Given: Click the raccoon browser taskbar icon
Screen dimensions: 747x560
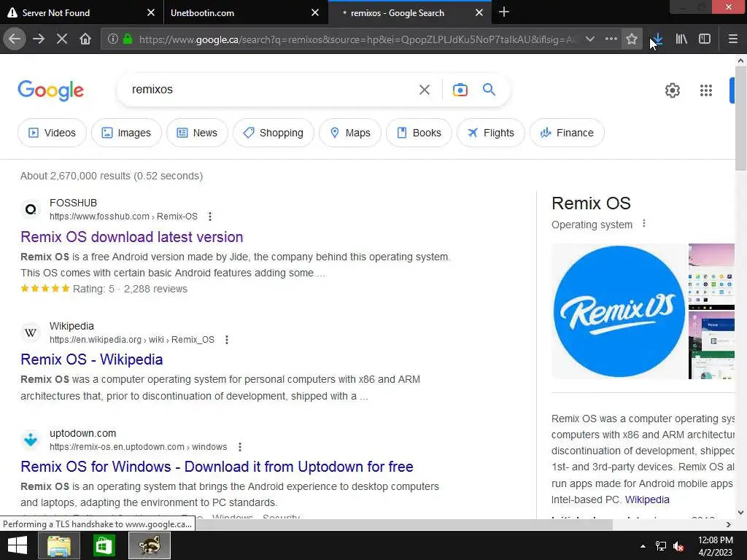Looking at the screenshot, I should coord(150,545).
